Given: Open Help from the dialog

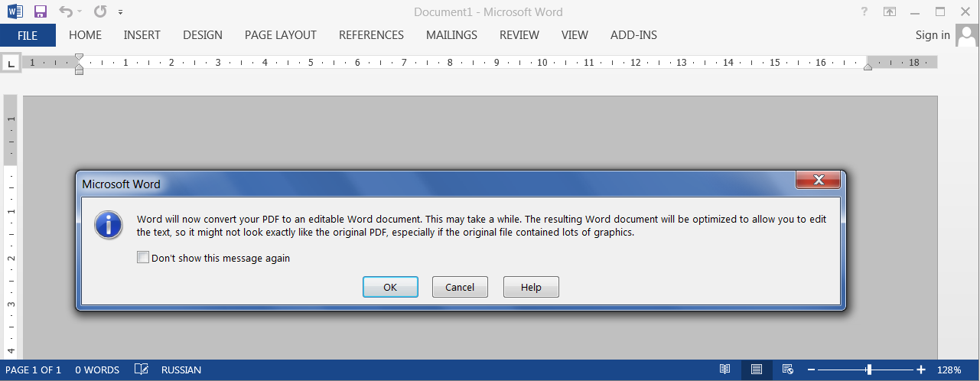Looking at the screenshot, I should [531, 287].
